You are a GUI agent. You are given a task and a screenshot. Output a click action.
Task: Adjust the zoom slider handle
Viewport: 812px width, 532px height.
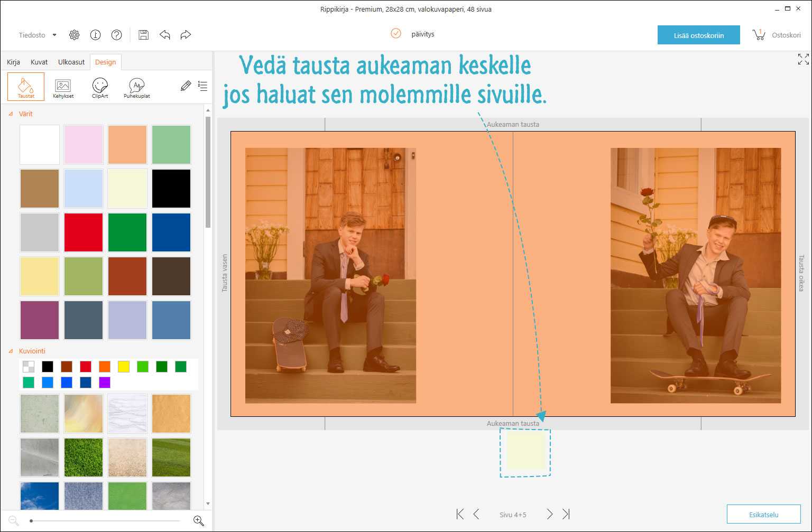[x=31, y=521]
